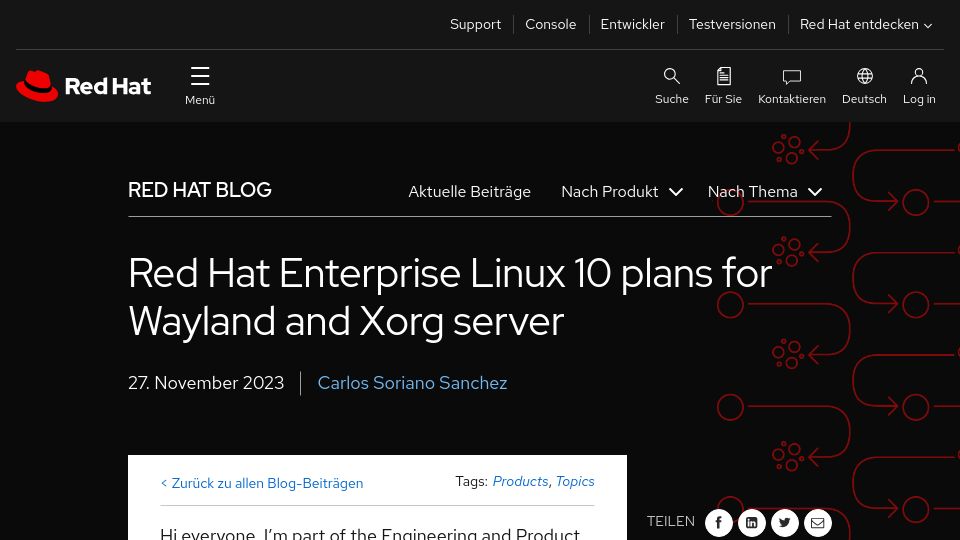Share the post by email

click(x=818, y=523)
